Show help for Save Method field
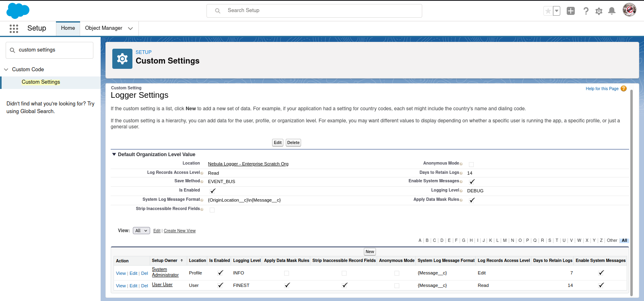The width and height of the screenshot is (644, 301). 202,182
